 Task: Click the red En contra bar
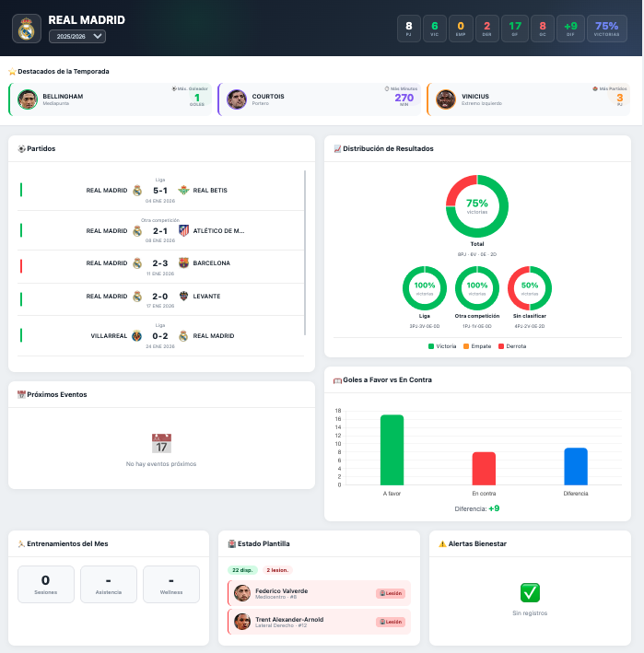click(x=484, y=469)
